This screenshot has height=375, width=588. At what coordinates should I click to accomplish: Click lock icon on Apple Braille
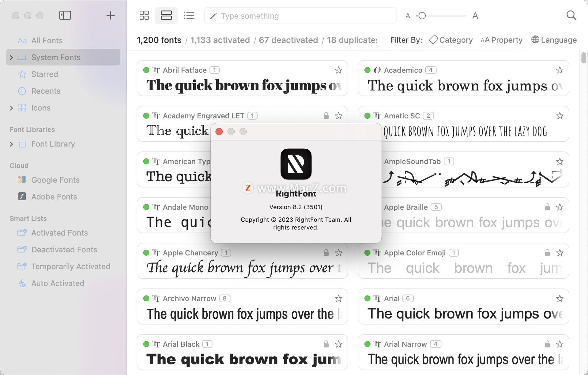click(x=547, y=207)
